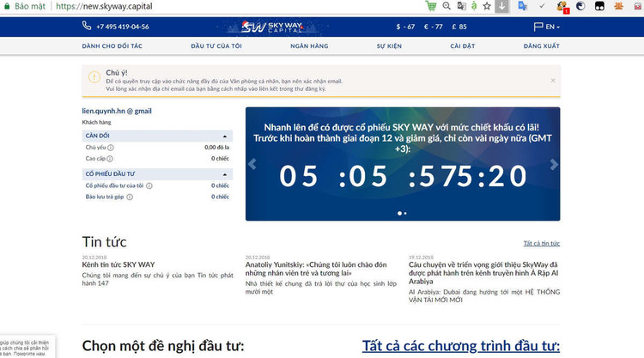Dismiss the Chú ý notice with the X
Screen dimensions: 644x358
click(x=553, y=81)
